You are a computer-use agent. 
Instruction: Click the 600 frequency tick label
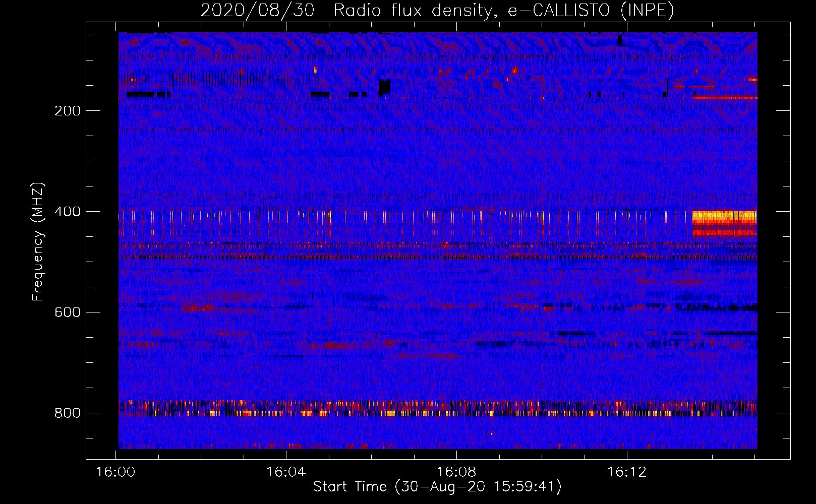[68, 312]
